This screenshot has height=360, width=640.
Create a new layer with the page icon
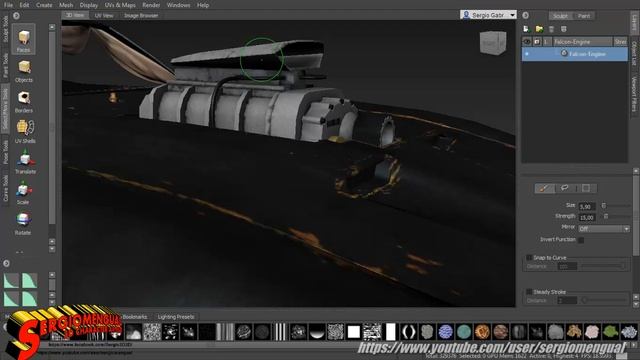point(527,29)
